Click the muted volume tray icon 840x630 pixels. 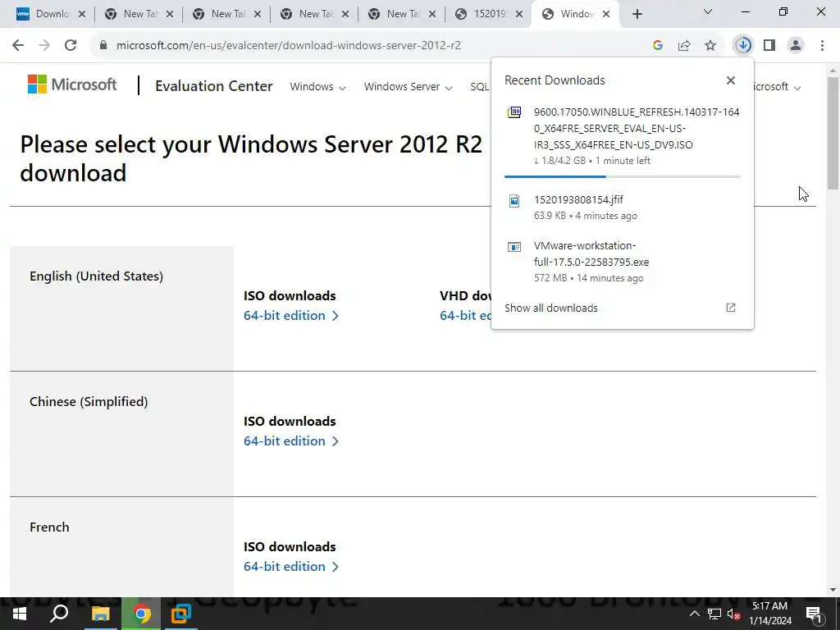tap(733, 614)
